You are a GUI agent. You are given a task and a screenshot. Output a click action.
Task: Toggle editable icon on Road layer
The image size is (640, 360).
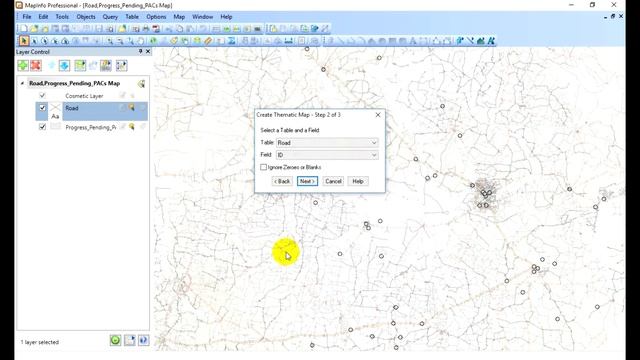tap(122, 108)
